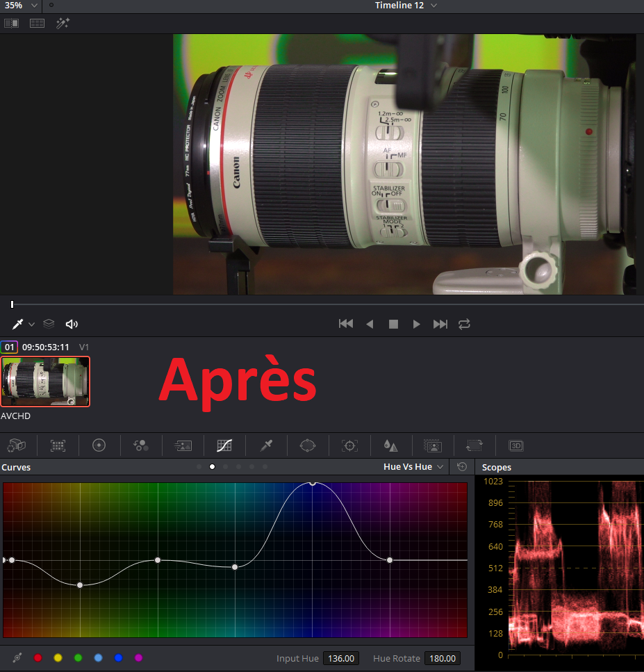Image resolution: width=644 pixels, height=672 pixels.
Task: Open the Camera Raw palette
Action: [x=16, y=445]
